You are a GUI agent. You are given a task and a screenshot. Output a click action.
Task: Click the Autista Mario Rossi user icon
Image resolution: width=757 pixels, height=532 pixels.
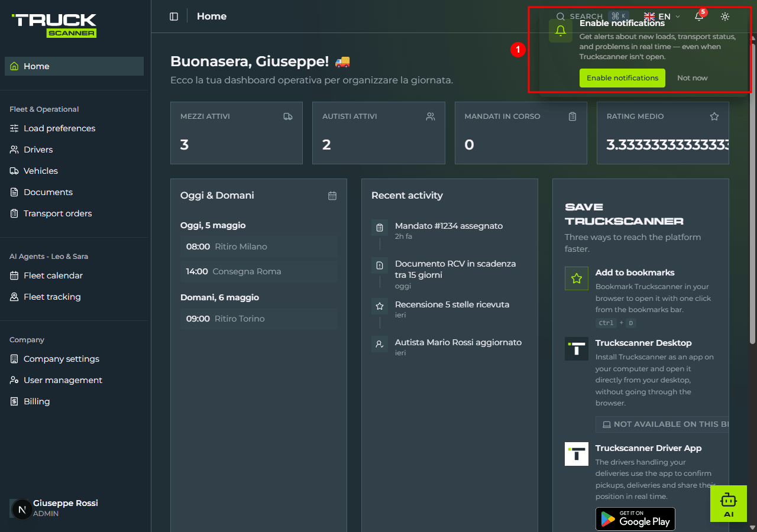380,343
